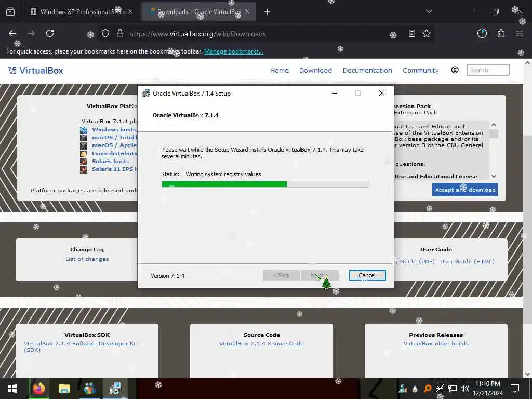Screen dimensions: 532x399
Task: Open the Windows Start button
Action: [x=12, y=389]
